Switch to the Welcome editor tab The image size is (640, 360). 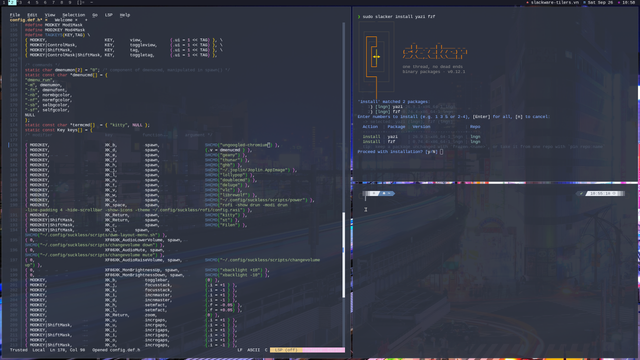(63, 20)
